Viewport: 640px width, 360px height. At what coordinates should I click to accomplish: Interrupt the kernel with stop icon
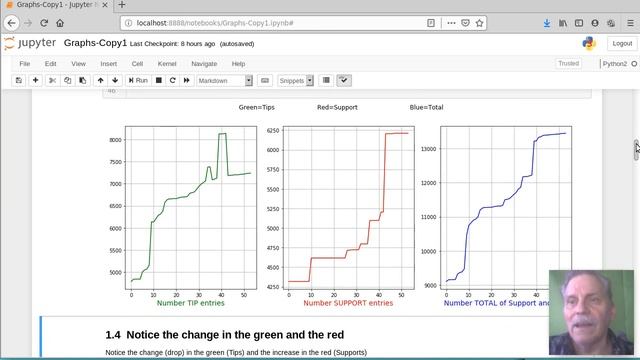point(159,80)
